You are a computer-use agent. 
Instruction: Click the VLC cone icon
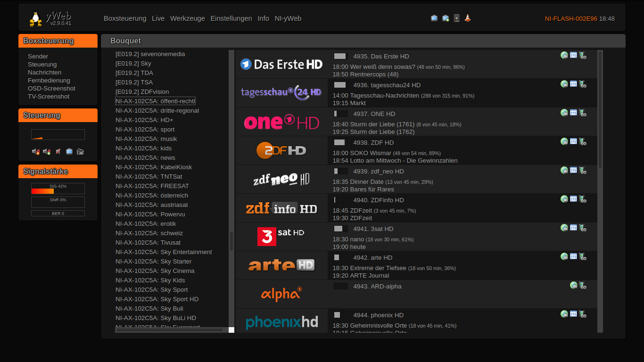coord(468,18)
